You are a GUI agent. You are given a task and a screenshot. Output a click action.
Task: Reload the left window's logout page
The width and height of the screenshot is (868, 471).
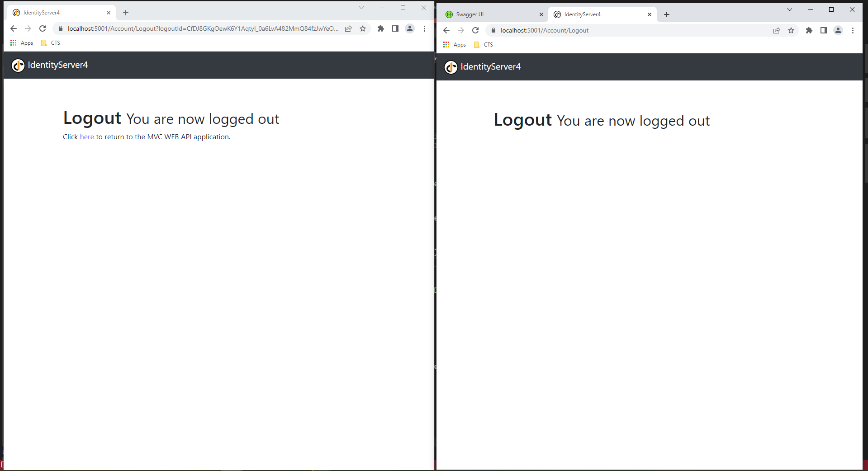pos(43,28)
